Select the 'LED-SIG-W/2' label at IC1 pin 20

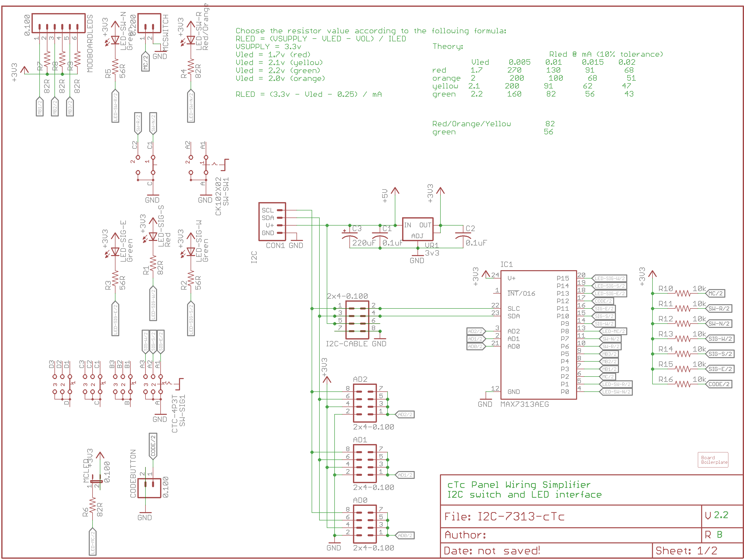coord(609,278)
